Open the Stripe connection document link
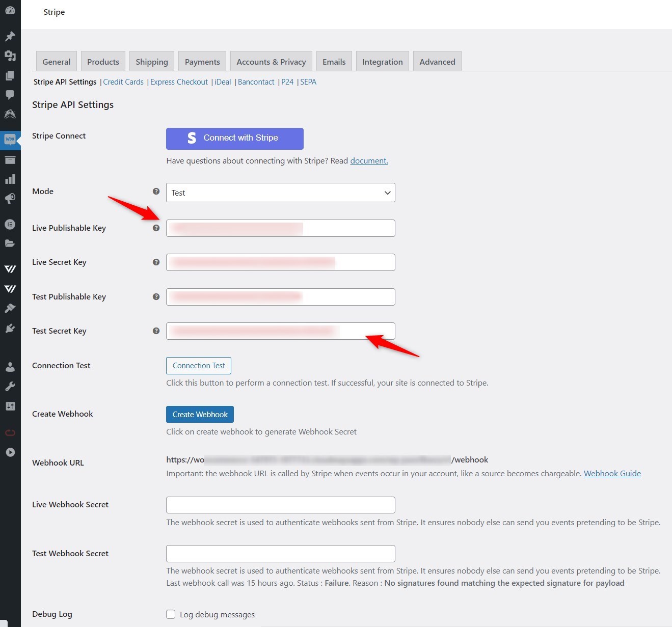 369,161
